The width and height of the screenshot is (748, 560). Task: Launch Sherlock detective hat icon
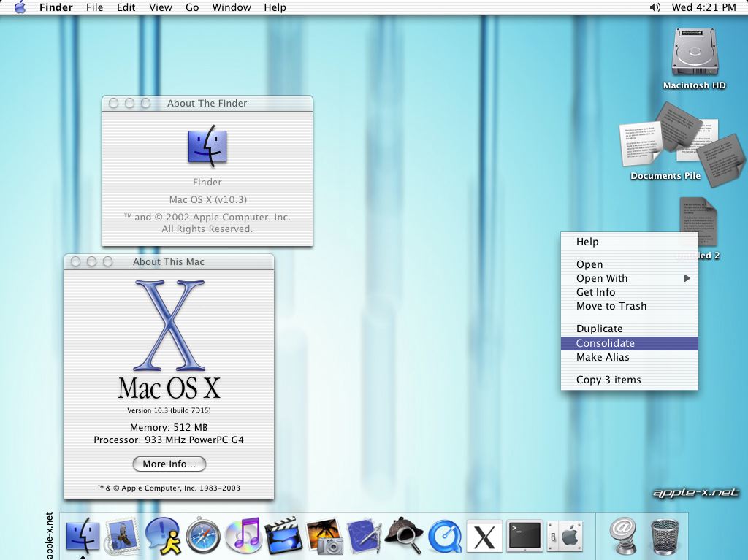(403, 537)
